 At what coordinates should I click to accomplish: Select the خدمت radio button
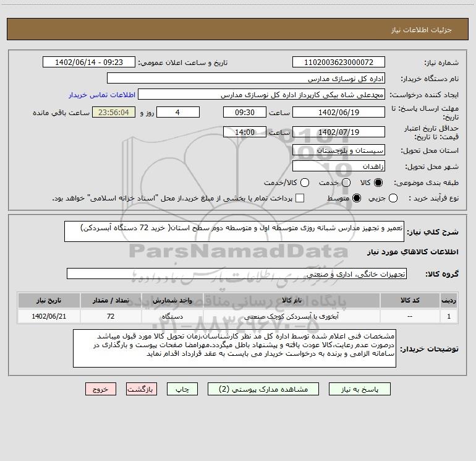click(x=346, y=183)
